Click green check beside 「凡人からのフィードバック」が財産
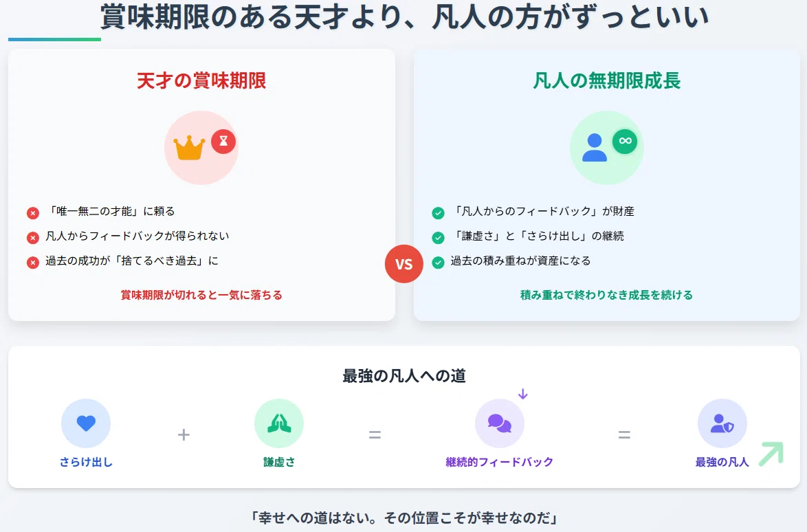This screenshot has height=532, width=807. [x=438, y=213]
